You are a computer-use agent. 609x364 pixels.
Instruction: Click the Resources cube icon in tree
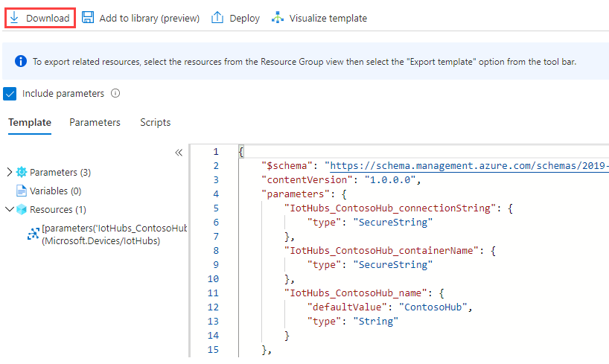coord(22,209)
